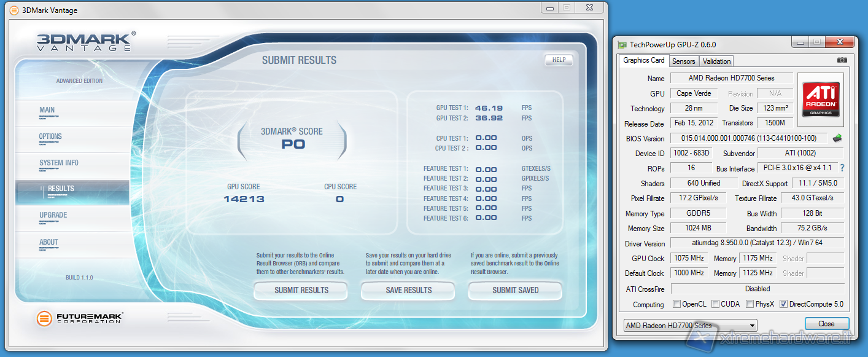
Task: Switch to the Sensors tab
Action: [683, 61]
